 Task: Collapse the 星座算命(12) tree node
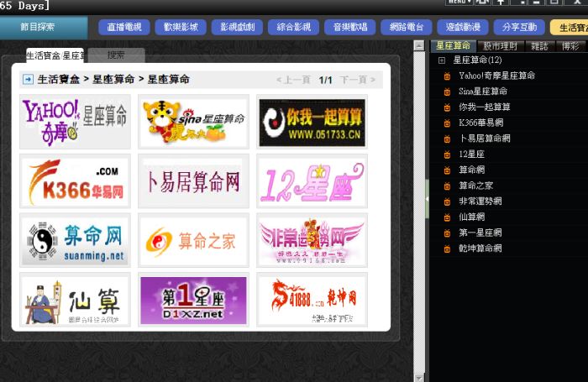click(x=442, y=60)
